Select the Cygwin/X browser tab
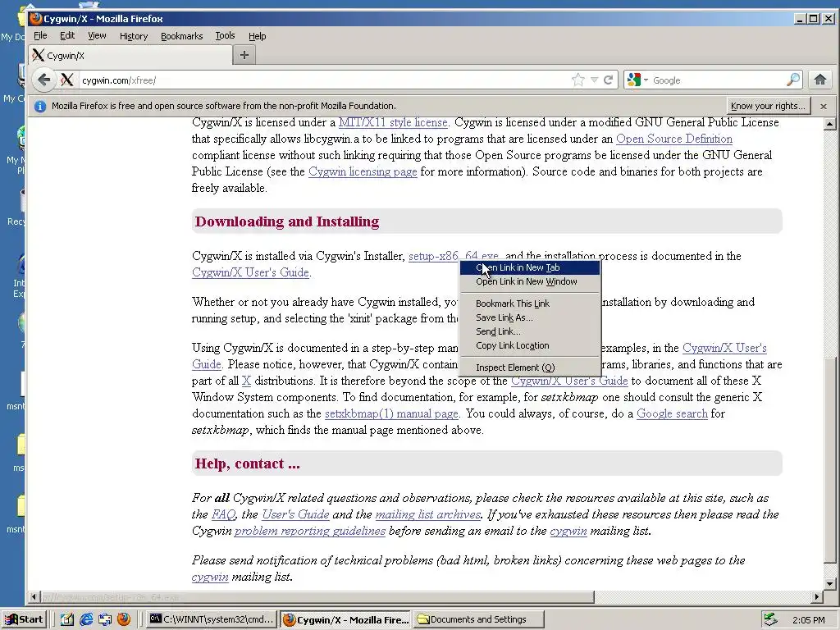The height and width of the screenshot is (630, 840). [x=130, y=55]
